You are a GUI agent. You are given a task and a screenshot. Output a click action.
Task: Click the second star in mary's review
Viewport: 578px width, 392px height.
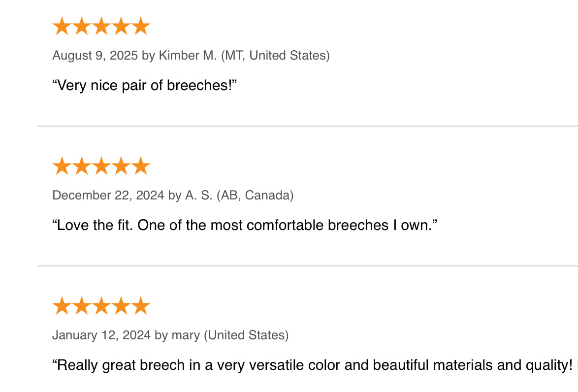81,306
